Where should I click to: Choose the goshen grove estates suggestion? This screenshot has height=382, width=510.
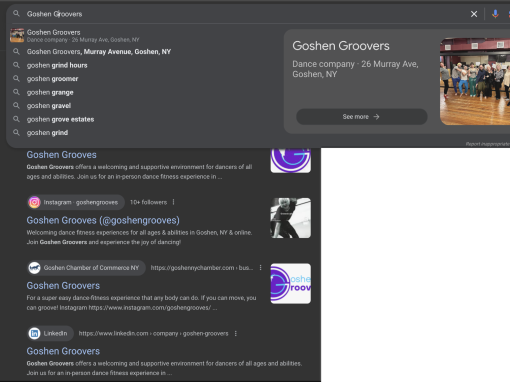click(x=60, y=119)
